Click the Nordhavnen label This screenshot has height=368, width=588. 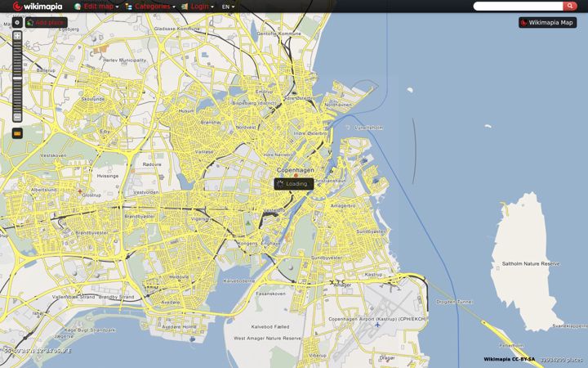coord(338,105)
